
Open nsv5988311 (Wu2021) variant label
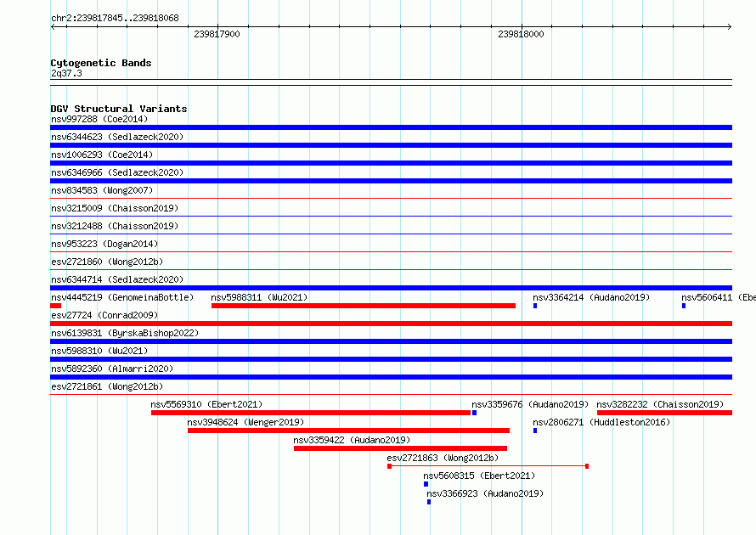259,297
